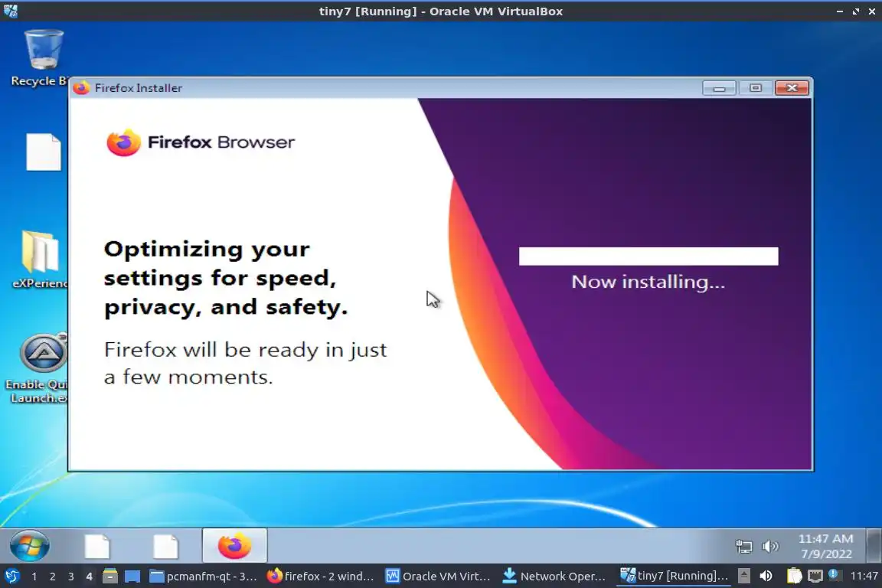
Task: Click the Firefox Browser logo in the installer
Action: [201, 142]
